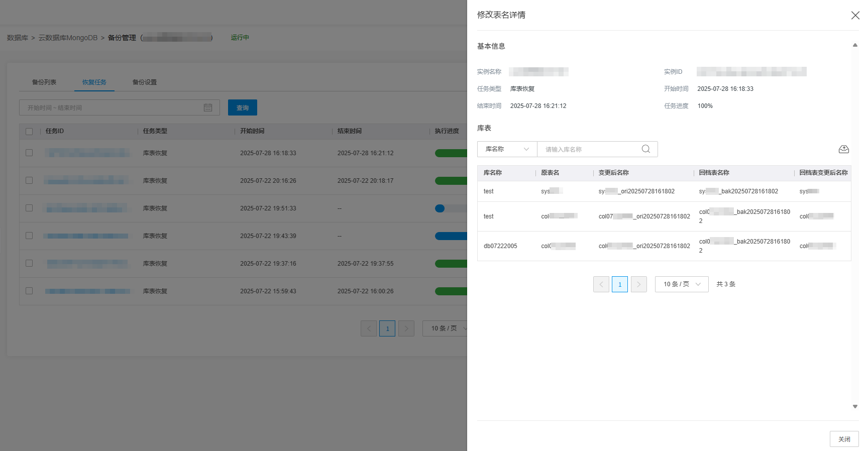Go to previous page in drawer pagination
This screenshot has height=451, width=868.
(601, 284)
